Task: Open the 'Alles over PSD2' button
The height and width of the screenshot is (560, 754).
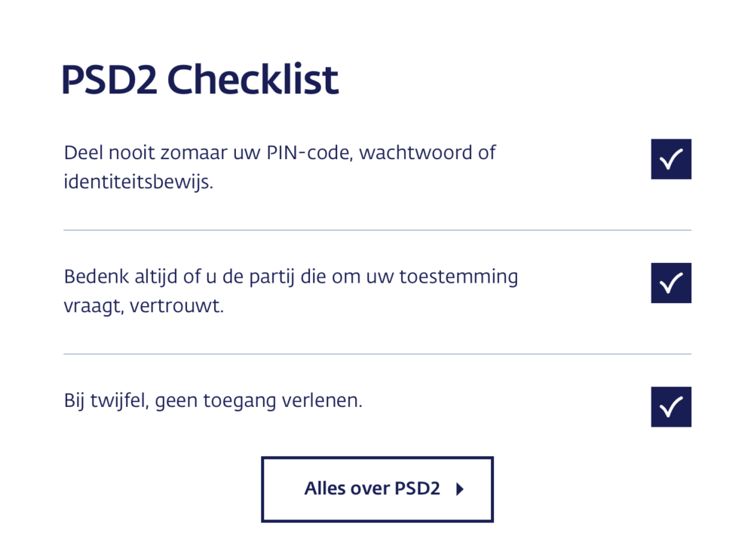Action: (x=378, y=489)
